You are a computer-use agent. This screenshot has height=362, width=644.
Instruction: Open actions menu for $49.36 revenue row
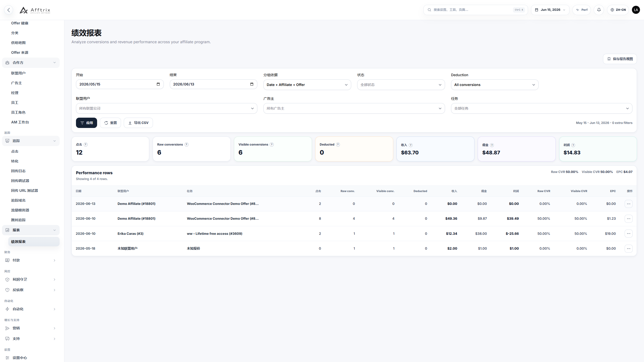[x=628, y=219]
